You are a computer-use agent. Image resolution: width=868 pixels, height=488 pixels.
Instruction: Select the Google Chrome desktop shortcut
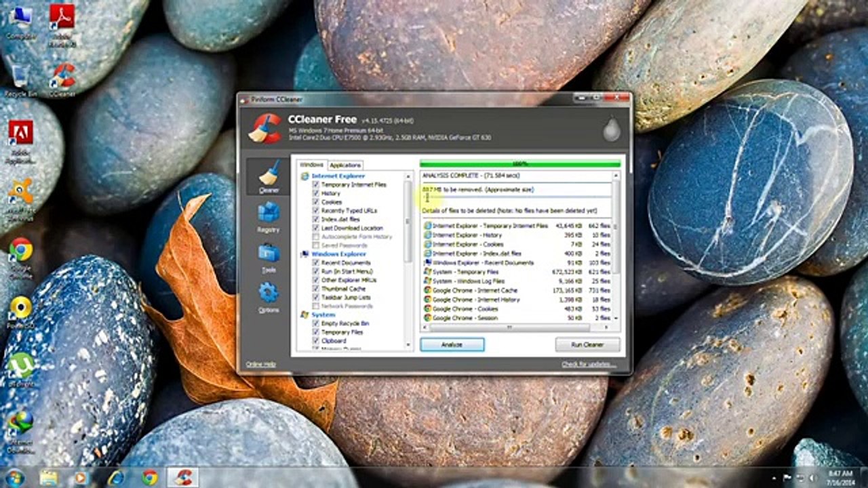click(x=20, y=258)
